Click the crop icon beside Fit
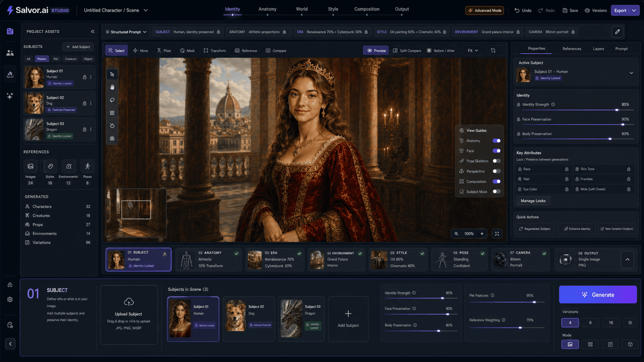Viewport: 644px width, 362px height. (x=493, y=51)
